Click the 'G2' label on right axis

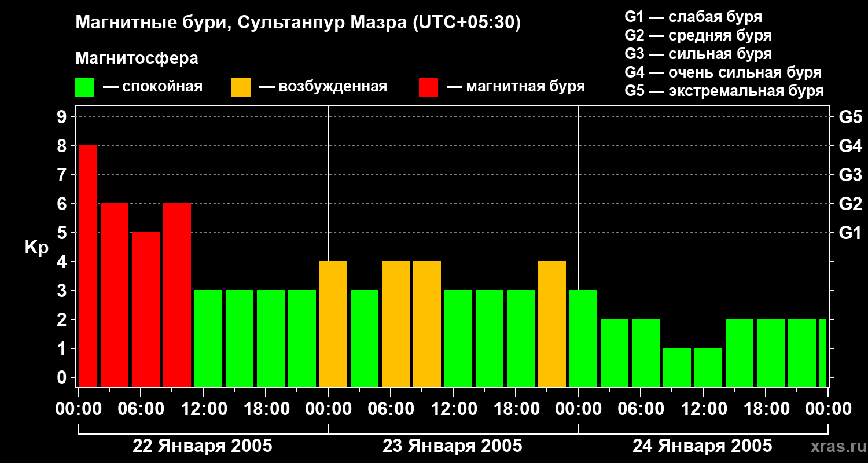click(x=850, y=204)
